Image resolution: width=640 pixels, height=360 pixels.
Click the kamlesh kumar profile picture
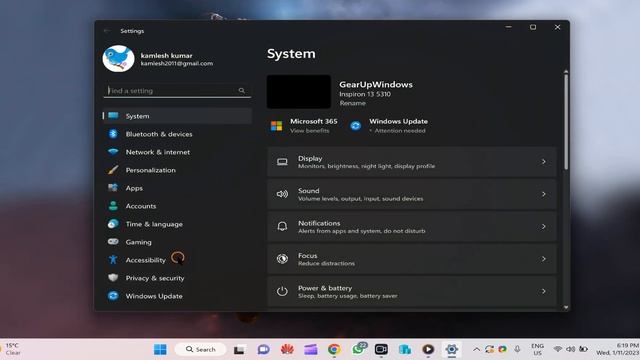118,59
